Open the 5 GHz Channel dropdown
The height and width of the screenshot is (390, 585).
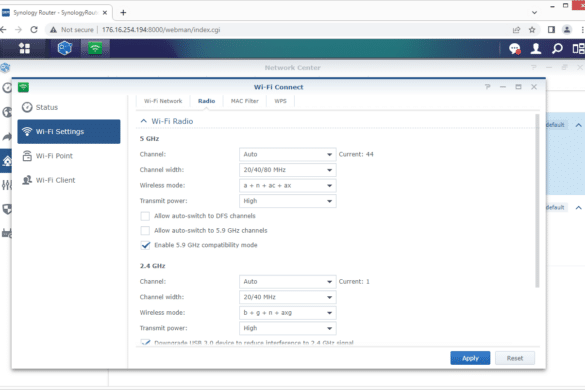pos(288,155)
